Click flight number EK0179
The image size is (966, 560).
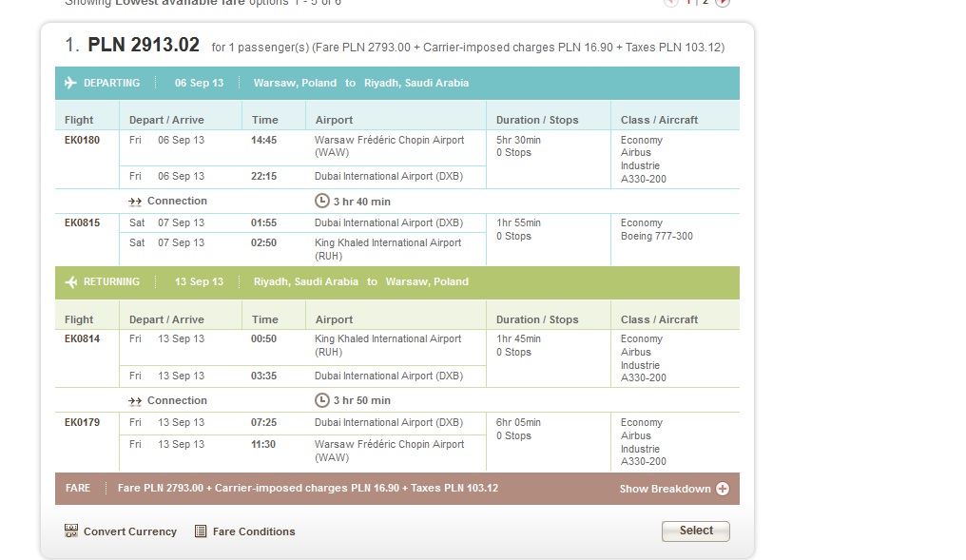[82, 422]
